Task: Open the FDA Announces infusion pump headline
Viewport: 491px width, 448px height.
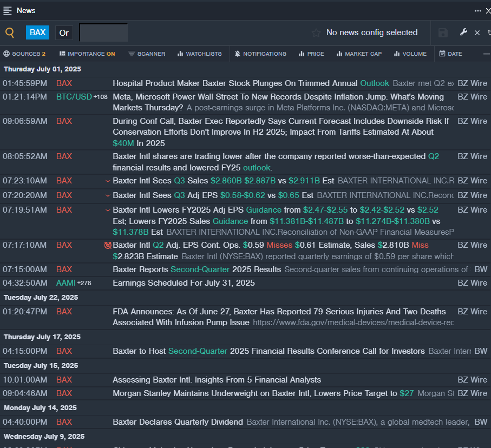Action: (x=279, y=317)
